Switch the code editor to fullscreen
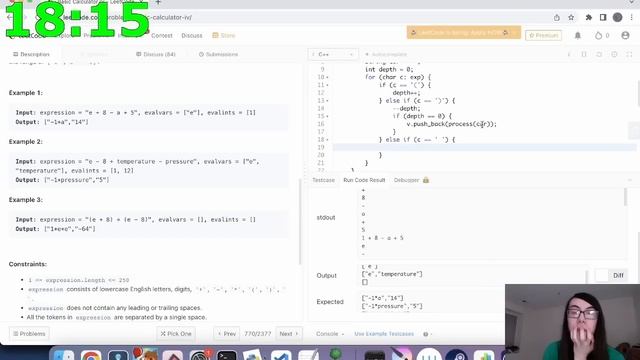640x360 pixels. pos(629,54)
